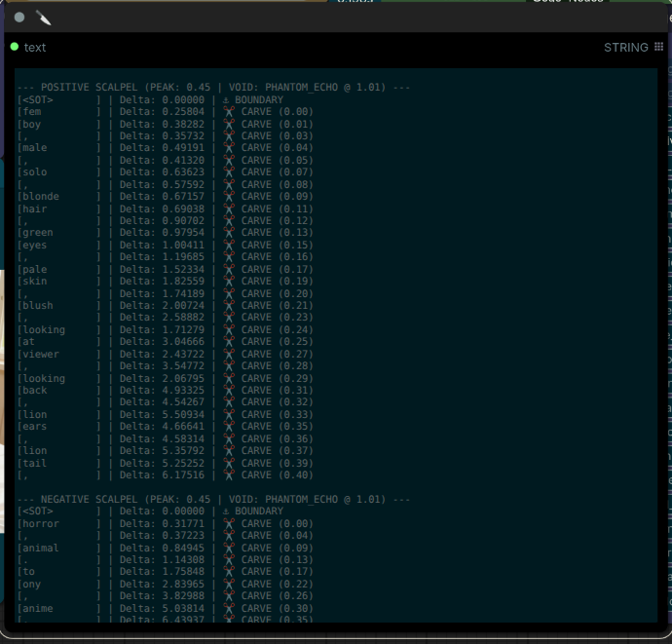This screenshot has height=644, width=672.
Task: Click the [to token row
Action: tap(166, 572)
